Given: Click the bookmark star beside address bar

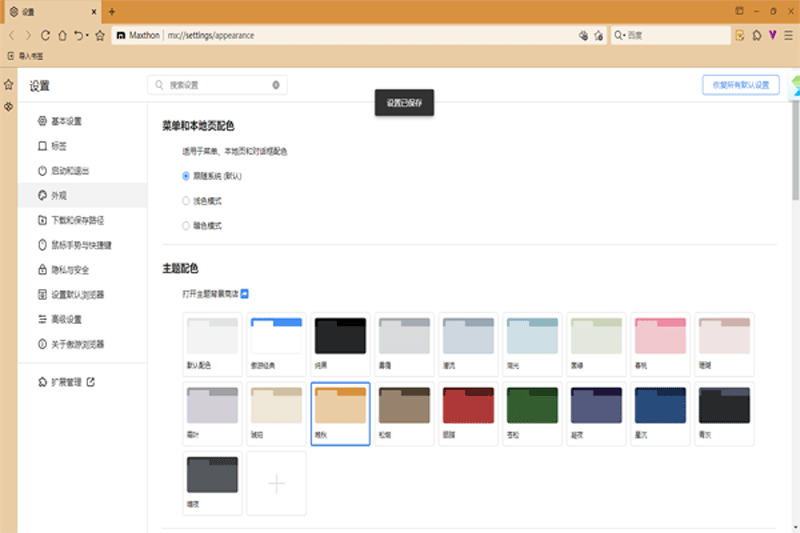Looking at the screenshot, I should click(x=100, y=35).
